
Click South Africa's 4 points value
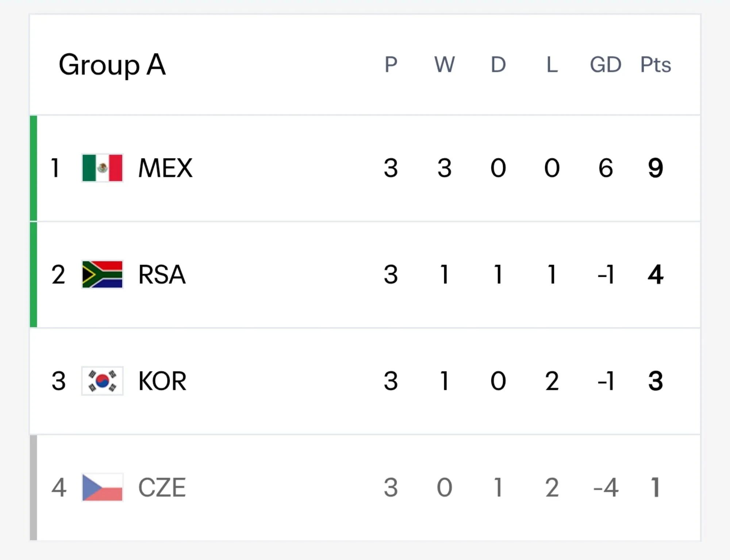(656, 275)
